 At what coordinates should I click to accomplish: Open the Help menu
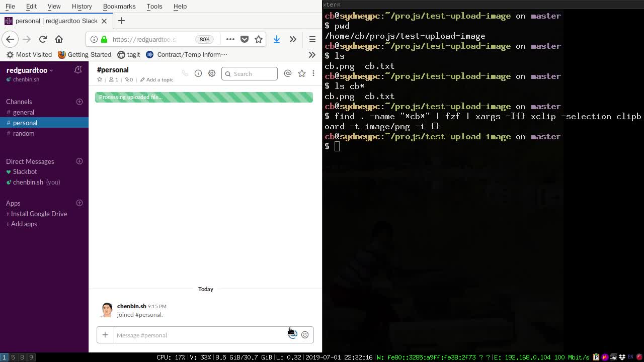[180, 6]
